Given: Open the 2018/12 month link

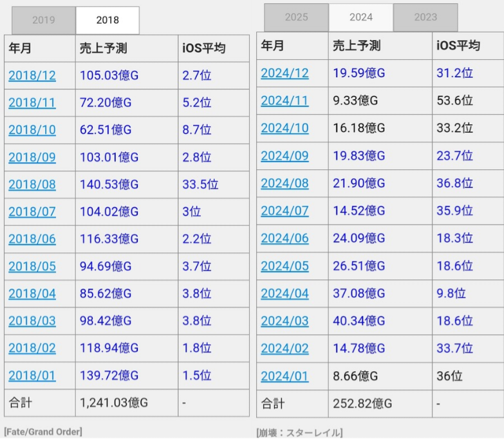Looking at the screenshot, I should point(32,75).
